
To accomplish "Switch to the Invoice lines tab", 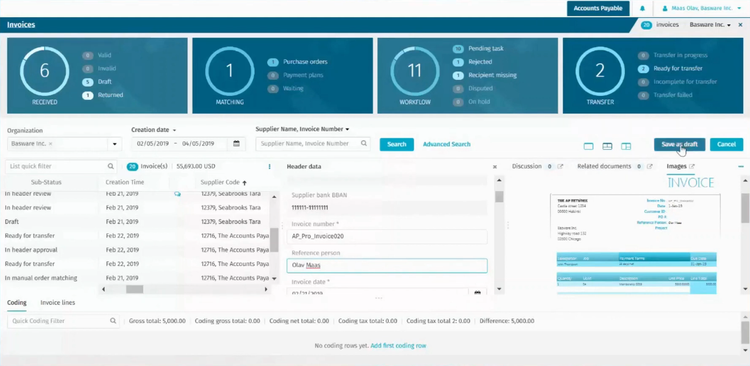I will pos(58,302).
